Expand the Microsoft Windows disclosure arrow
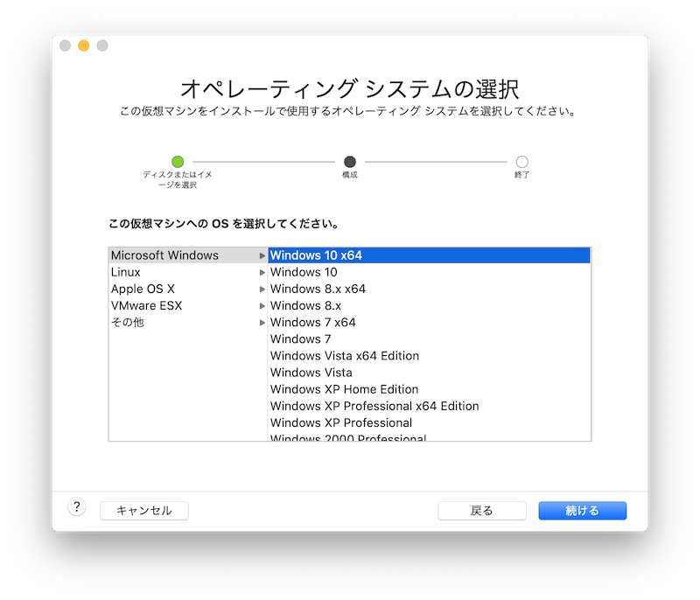Screen dimensions: 700x600 click(262, 255)
